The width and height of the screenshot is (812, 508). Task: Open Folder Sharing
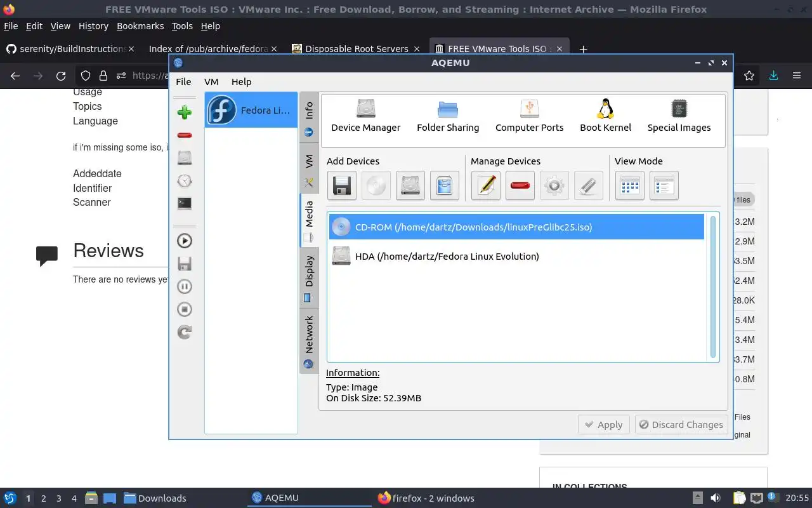[x=448, y=116]
